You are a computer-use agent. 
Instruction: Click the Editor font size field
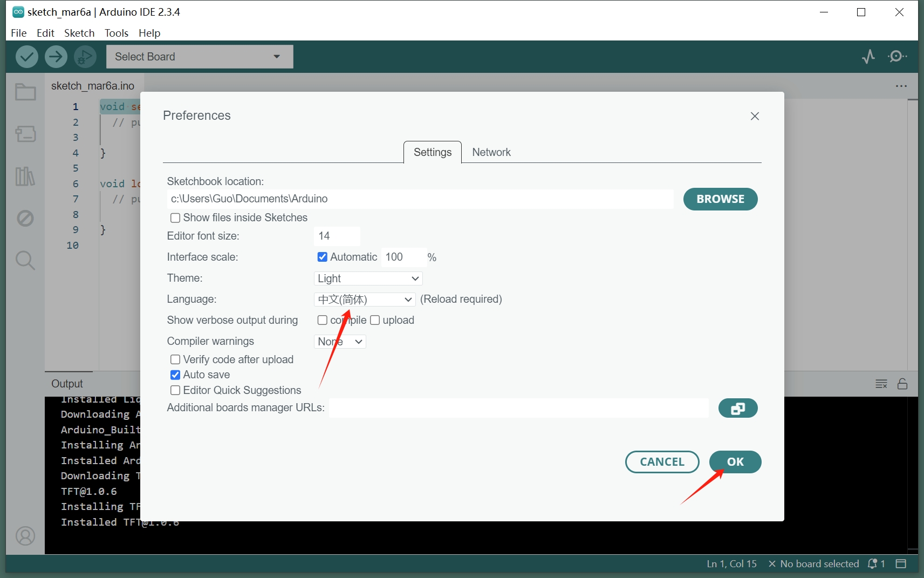pyautogui.click(x=337, y=236)
